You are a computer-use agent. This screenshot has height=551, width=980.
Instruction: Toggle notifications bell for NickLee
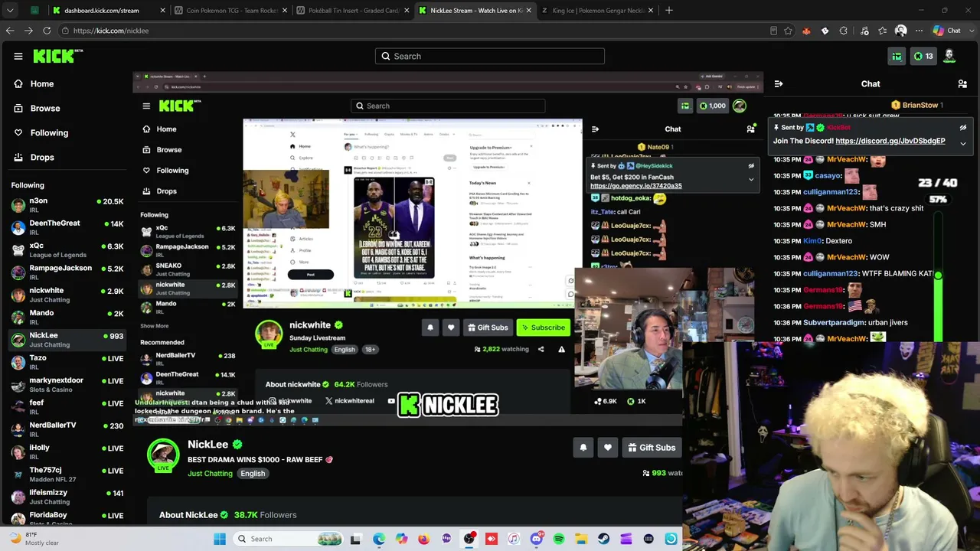point(583,448)
